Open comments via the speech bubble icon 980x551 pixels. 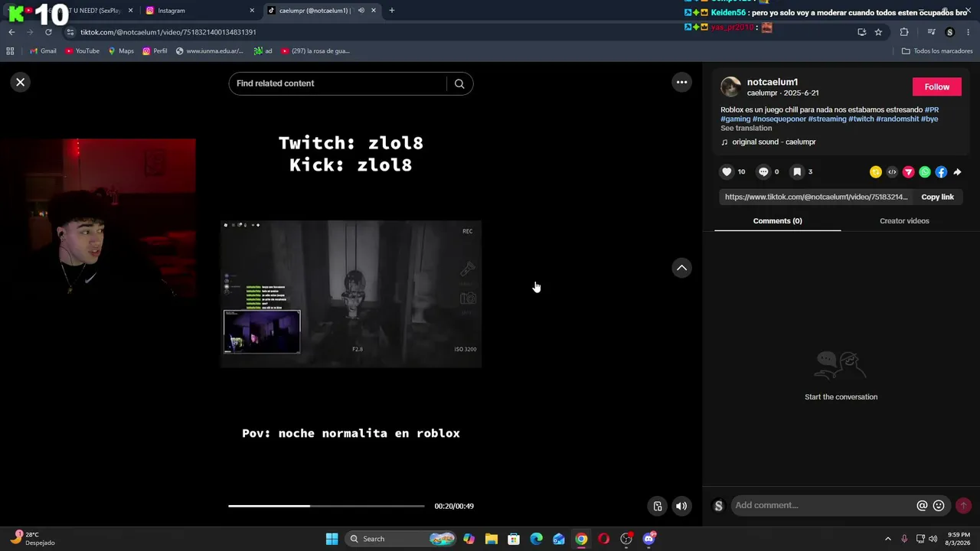[763, 171]
